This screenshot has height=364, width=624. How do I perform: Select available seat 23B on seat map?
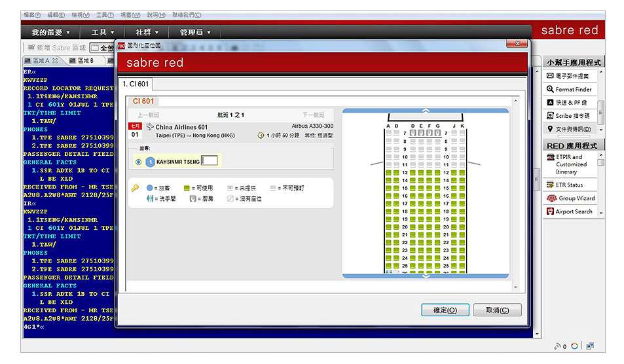pyautogui.click(x=396, y=250)
